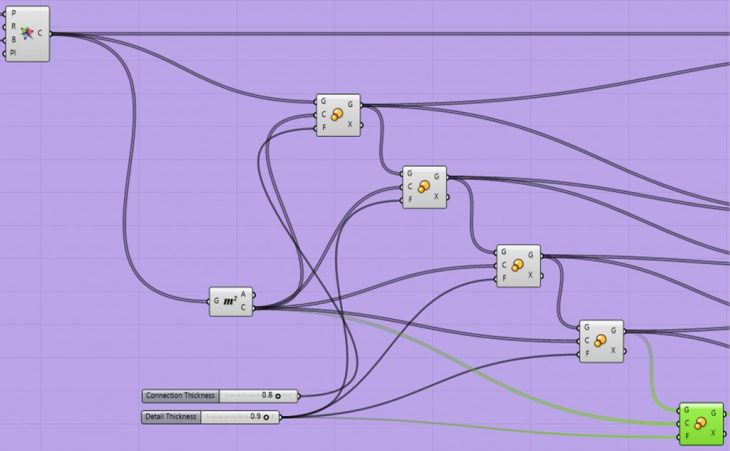
Task: Click the Connection Thickness slider output grip
Action: (x=297, y=396)
